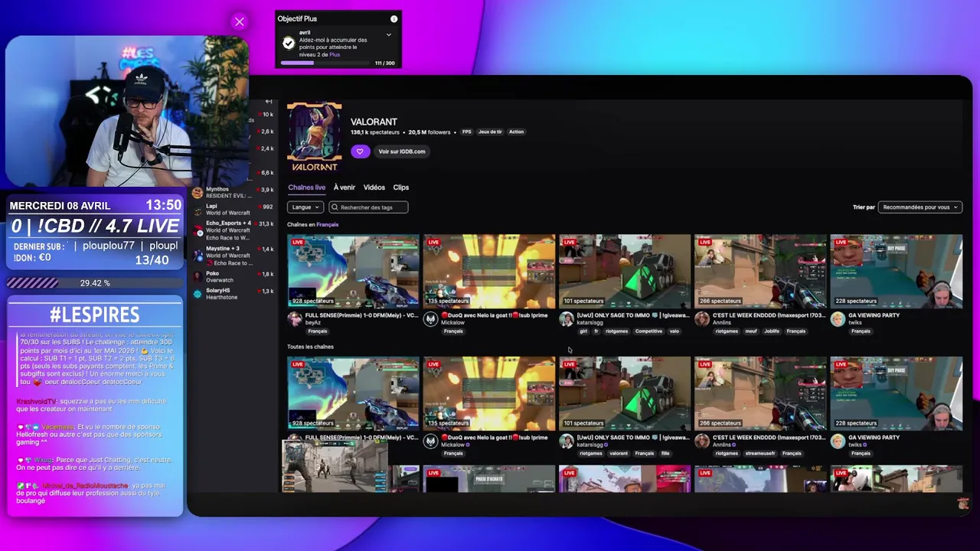980x551 pixels.
Task: Open beyAz stream thumbnail in Français section
Action: point(353,271)
